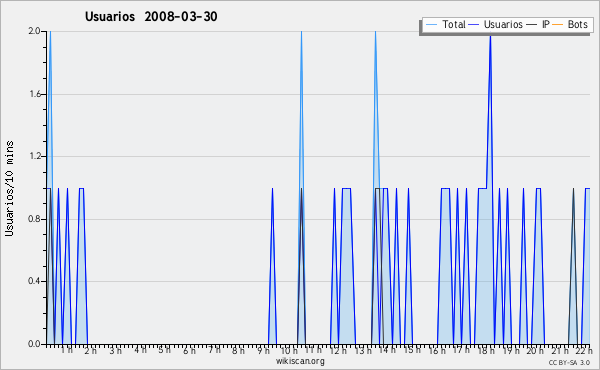The width and height of the screenshot is (600, 370).
Task: Click the light blue Total legend line
Action: click(x=431, y=25)
